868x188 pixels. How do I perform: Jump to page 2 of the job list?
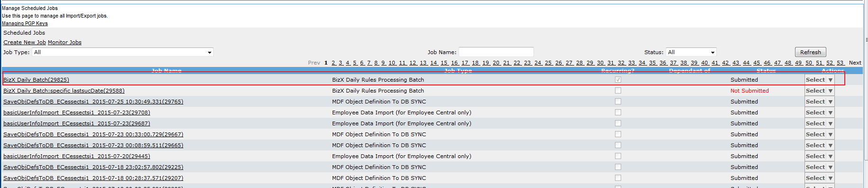(x=334, y=63)
